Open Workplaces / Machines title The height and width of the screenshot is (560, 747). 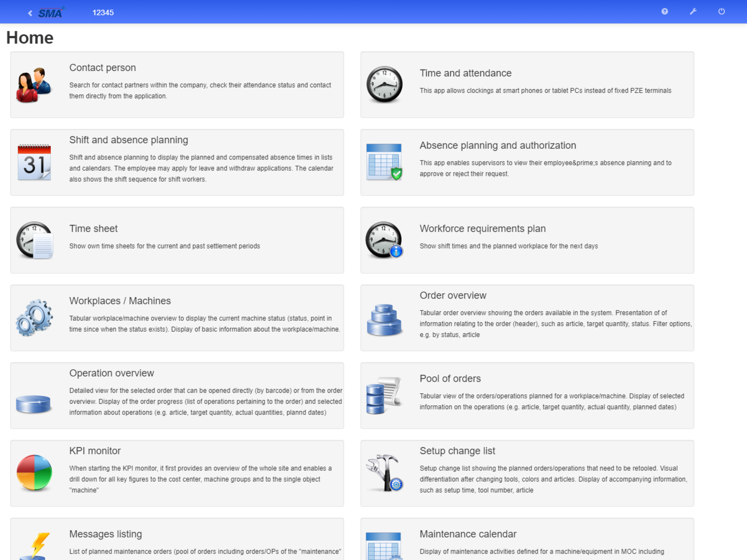(x=120, y=301)
